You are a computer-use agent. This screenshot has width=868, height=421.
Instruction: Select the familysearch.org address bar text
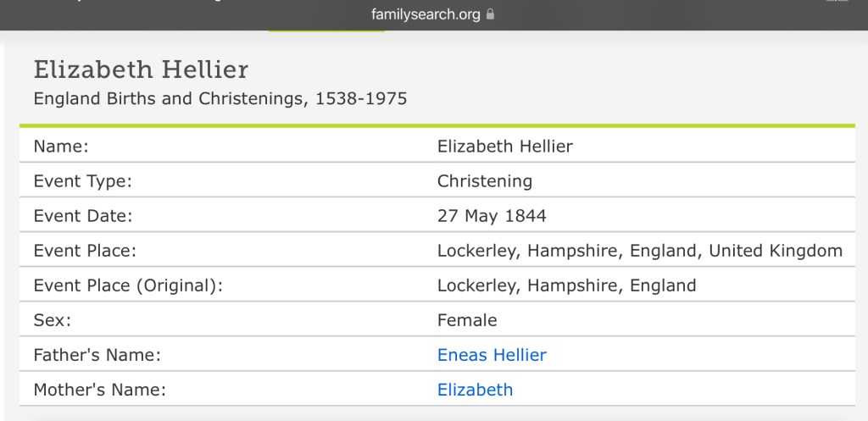426,14
